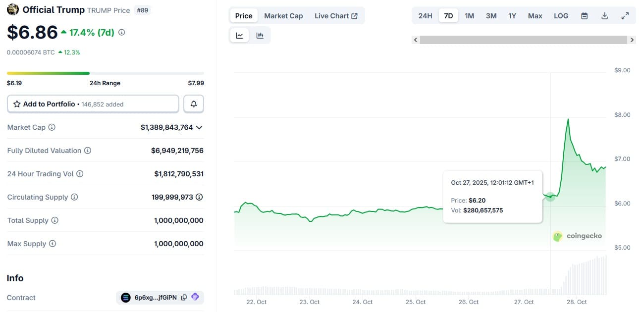The image size is (644, 312).
Task: Switch to candlestick chart view icon
Action: tap(260, 35)
